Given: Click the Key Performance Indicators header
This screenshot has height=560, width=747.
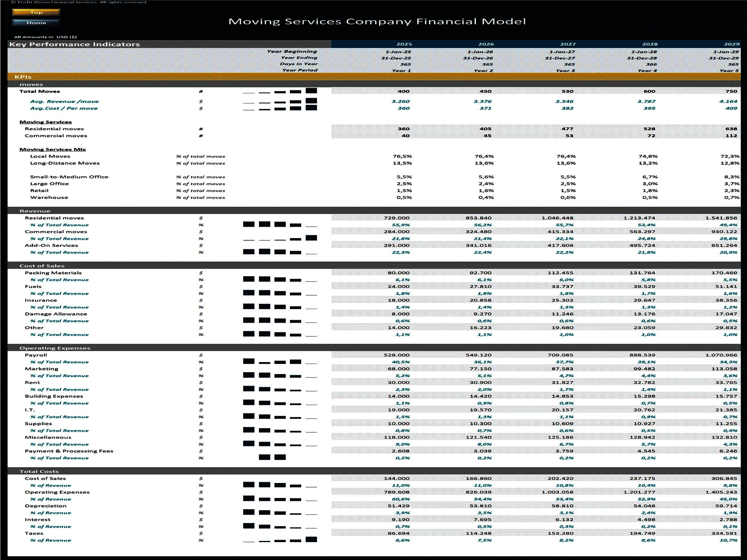Looking at the screenshot, I should click(75, 44).
